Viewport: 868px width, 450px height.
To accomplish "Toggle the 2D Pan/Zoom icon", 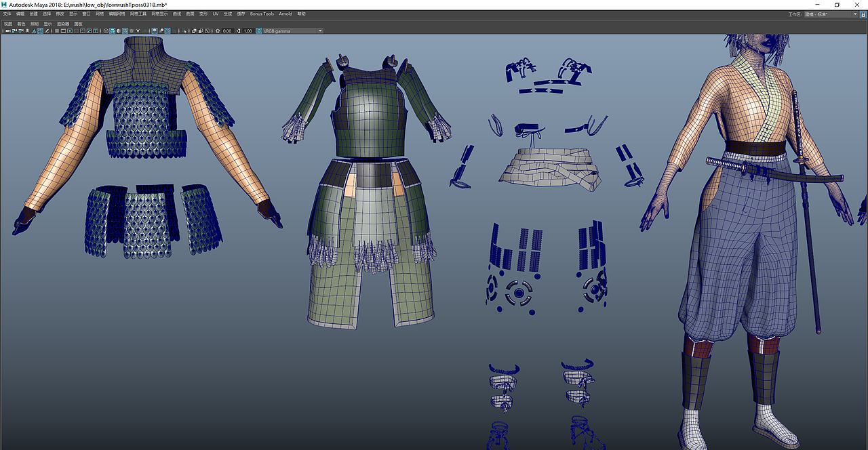I will pyautogui.click(x=41, y=30).
